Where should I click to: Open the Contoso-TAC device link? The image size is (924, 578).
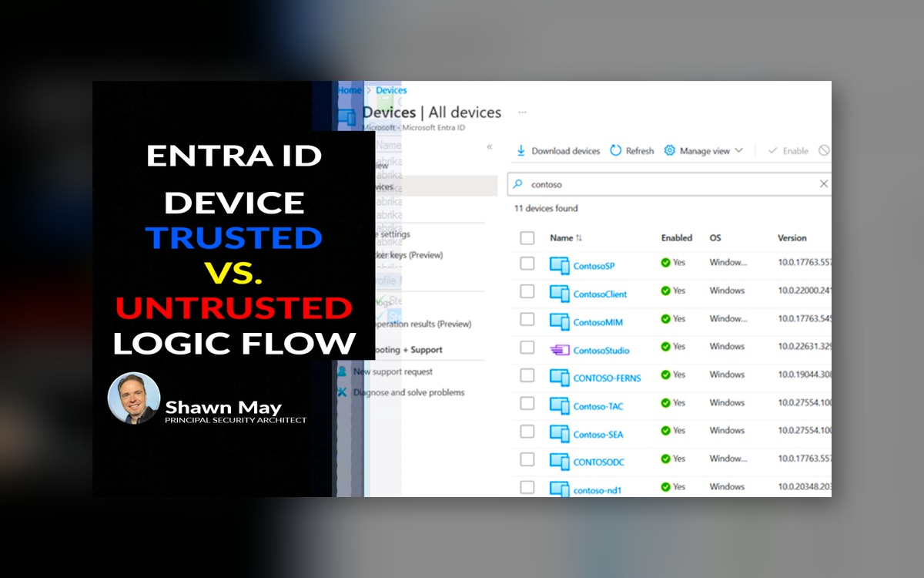(598, 406)
